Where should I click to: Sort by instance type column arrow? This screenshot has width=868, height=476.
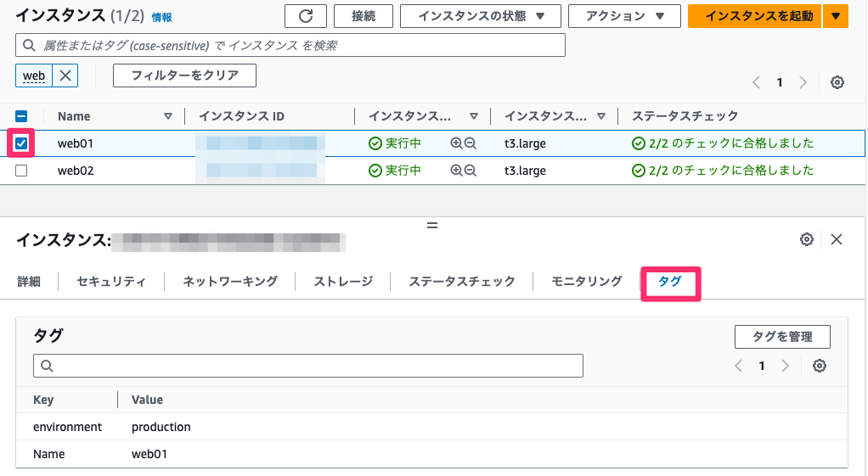(x=600, y=116)
